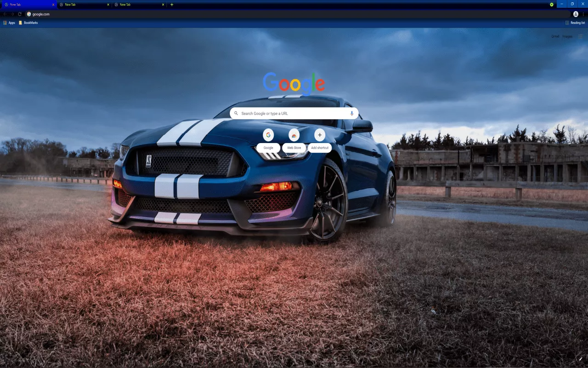Click the green extension icon

click(551, 4)
